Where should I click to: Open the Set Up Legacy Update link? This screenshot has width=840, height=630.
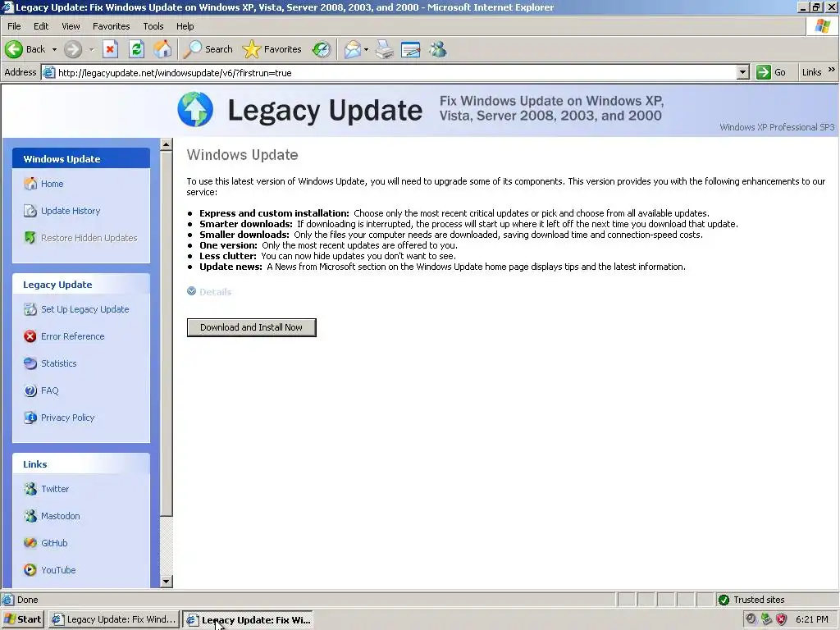(85, 309)
